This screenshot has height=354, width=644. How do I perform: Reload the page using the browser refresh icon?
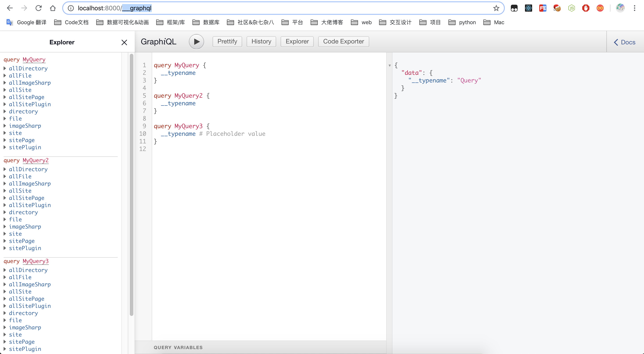click(38, 8)
